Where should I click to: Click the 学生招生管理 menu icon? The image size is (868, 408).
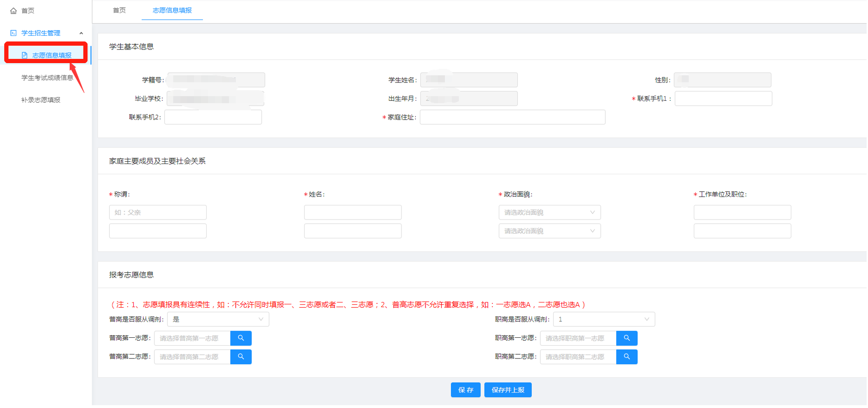[13, 33]
